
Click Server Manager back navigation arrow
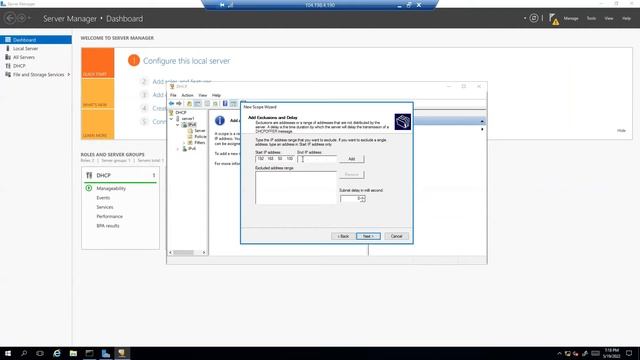[x=10, y=18]
